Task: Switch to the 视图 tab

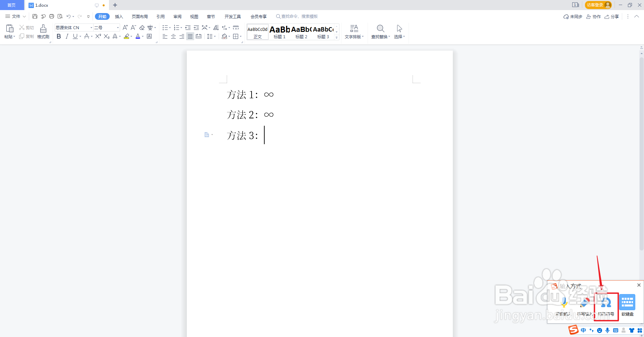Action: coord(194,16)
